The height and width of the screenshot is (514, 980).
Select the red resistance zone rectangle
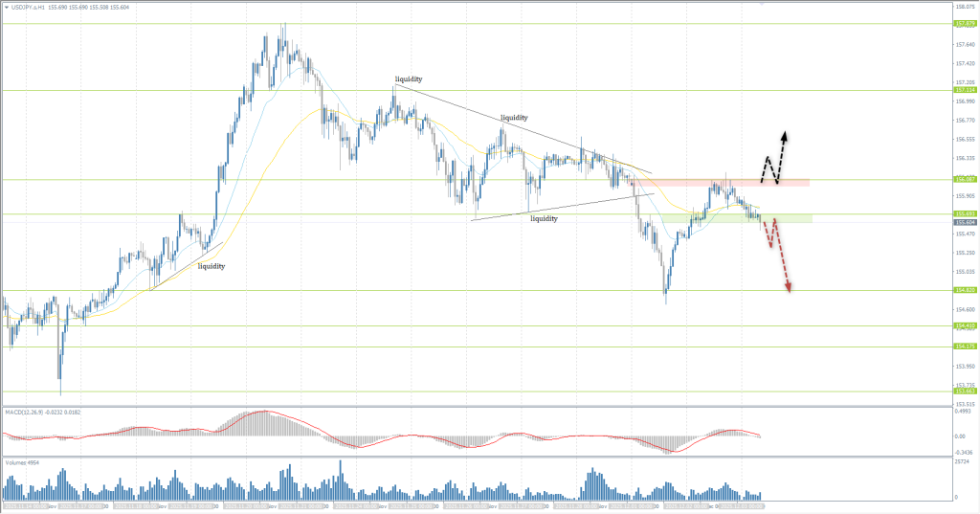pos(756,182)
